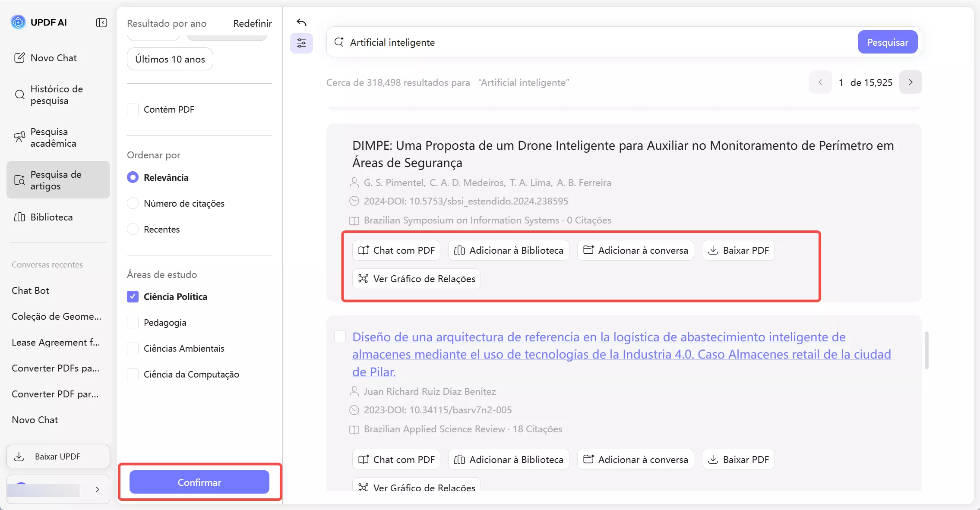The width and height of the screenshot is (980, 510).
Task: Open the Últimos 10 anos filter
Action: tap(170, 59)
